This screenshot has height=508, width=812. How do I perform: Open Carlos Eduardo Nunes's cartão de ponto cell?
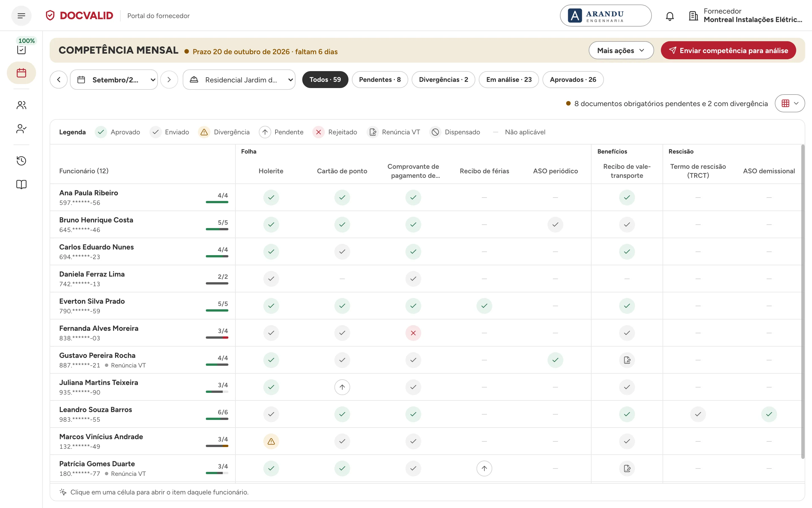tap(342, 252)
